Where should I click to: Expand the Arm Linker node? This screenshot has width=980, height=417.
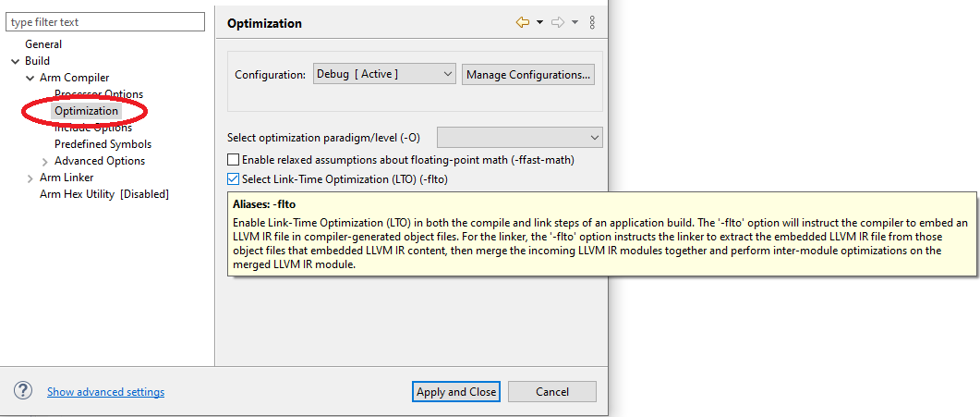click(x=30, y=178)
